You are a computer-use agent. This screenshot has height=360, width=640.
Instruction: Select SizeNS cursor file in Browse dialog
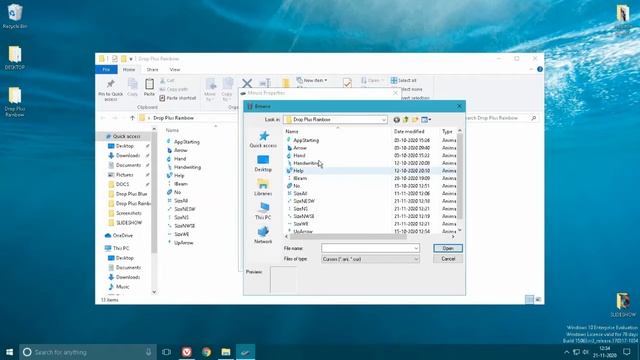point(301,209)
